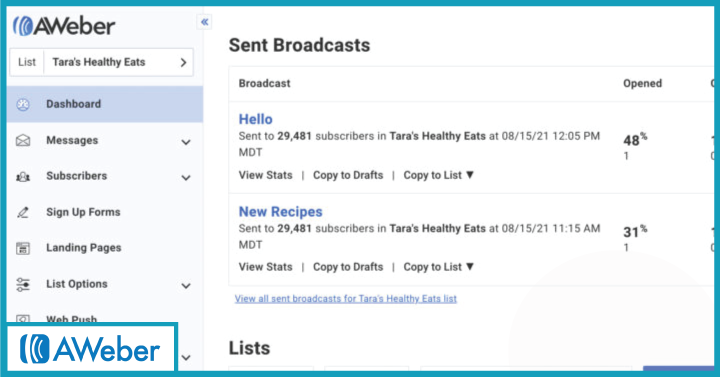Open Copy to List dropdown for New Recipes
This screenshot has height=377, width=720.
(439, 267)
